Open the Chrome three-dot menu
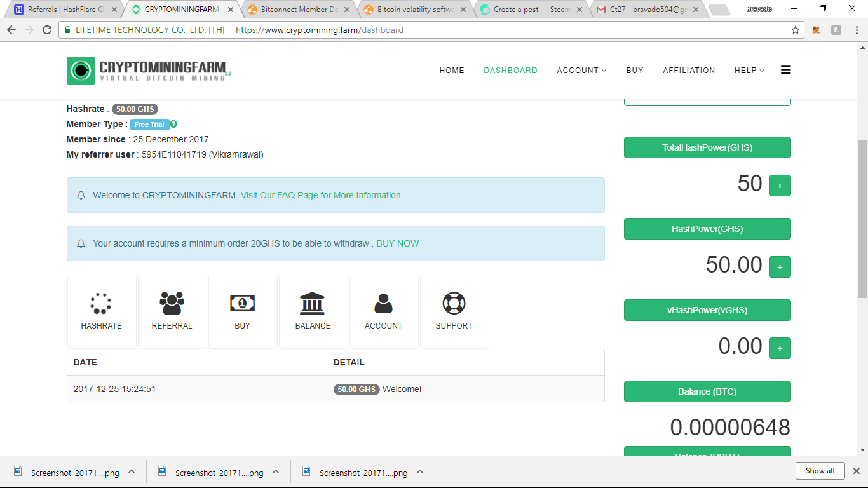 point(856,30)
